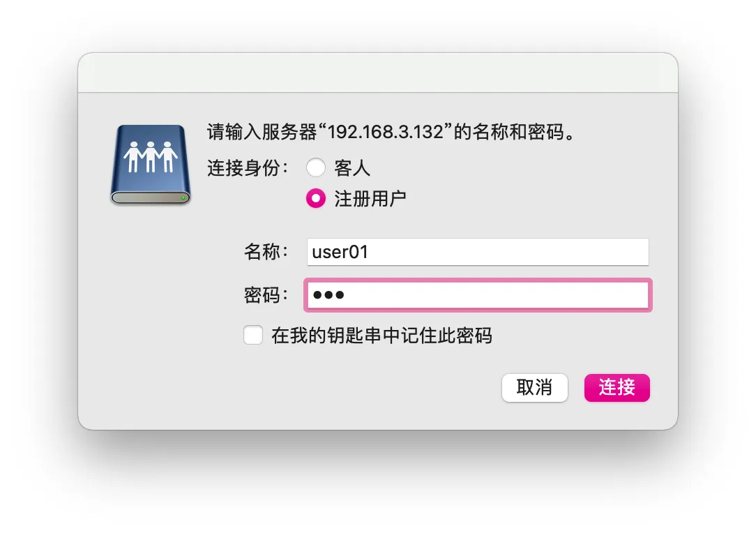Select the 客人 guest radio button
756x533 pixels.
click(316, 168)
